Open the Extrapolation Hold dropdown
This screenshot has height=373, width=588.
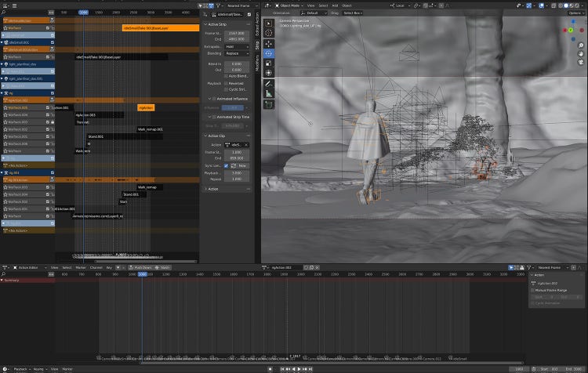point(237,46)
